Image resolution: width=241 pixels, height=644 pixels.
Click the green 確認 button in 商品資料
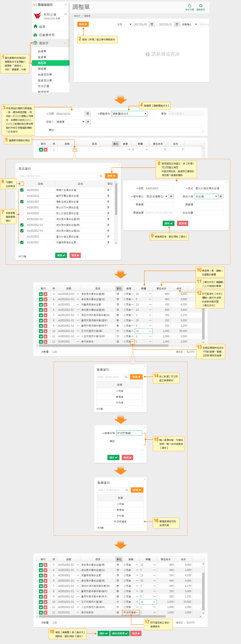[x=61, y=255]
